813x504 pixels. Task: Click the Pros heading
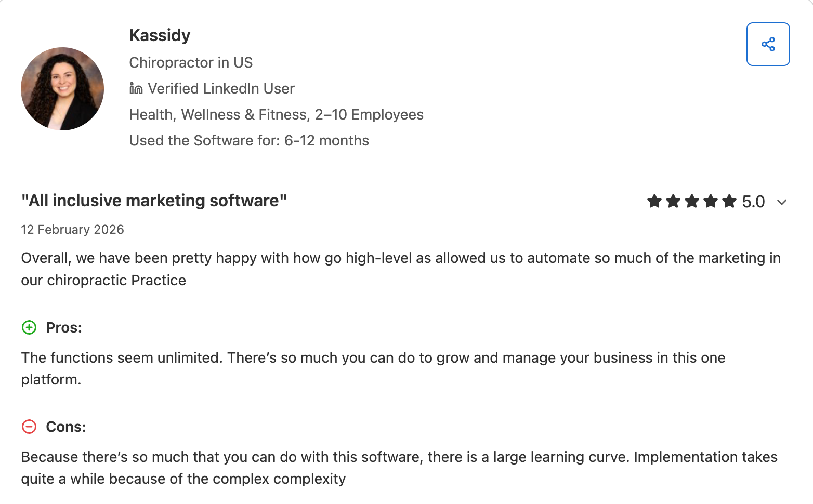[64, 328]
